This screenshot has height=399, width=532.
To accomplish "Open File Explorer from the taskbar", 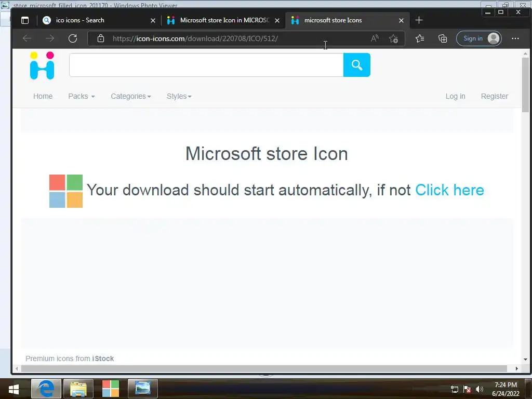I will 78,389.
